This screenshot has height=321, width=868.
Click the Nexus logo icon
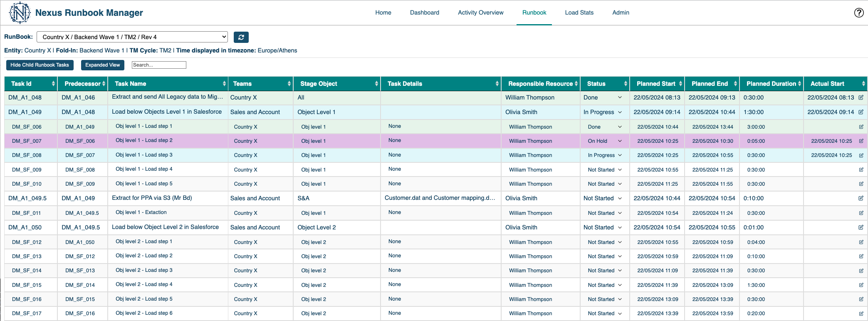point(20,12)
